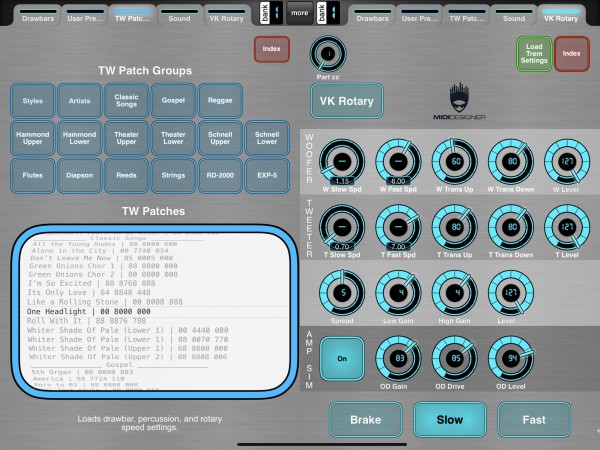Select the right VK Rotary tab
Viewport: 600px width, 450px height.
click(x=561, y=15)
